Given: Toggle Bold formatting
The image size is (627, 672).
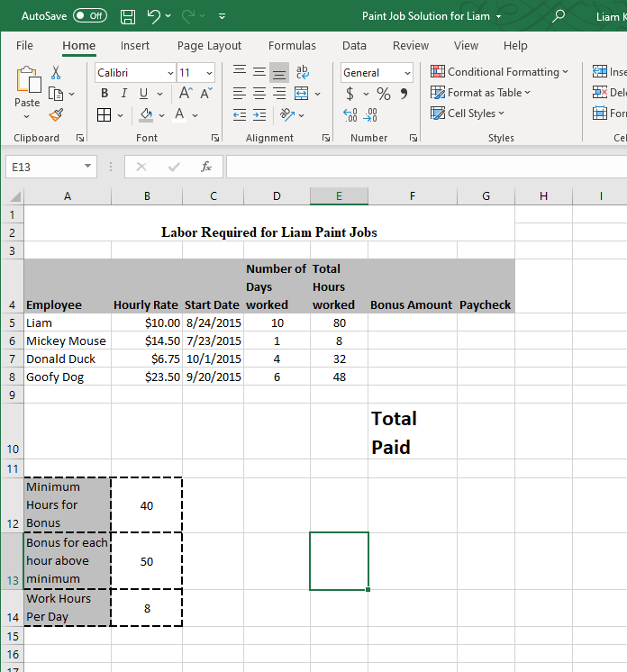Looking at the screenshot, I should [104, 93].
